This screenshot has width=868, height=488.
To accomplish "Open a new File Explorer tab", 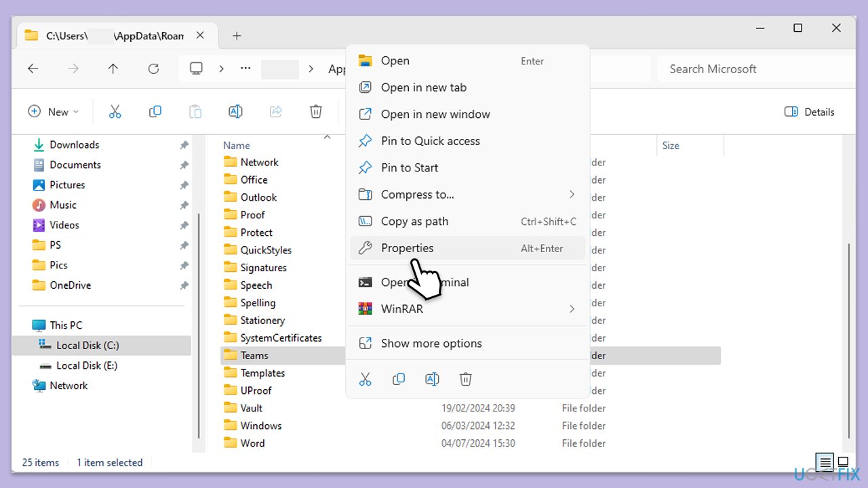I will pos(237,36).
